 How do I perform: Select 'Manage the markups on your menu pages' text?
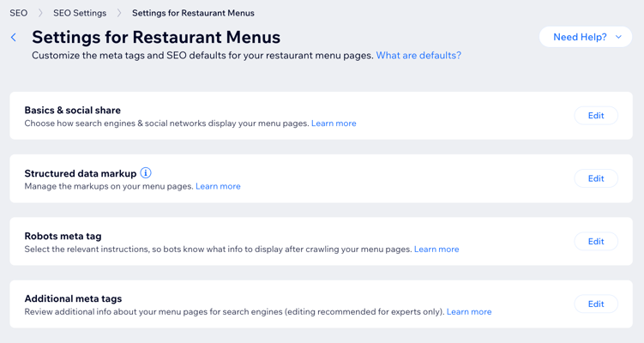pos(109,186)
